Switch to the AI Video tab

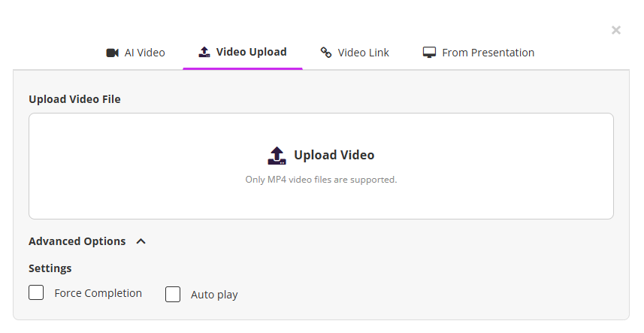(x=144, y=53)
